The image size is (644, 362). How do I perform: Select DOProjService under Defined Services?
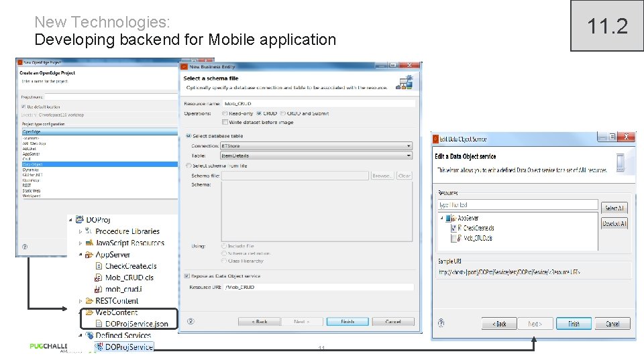pos(129,347)
